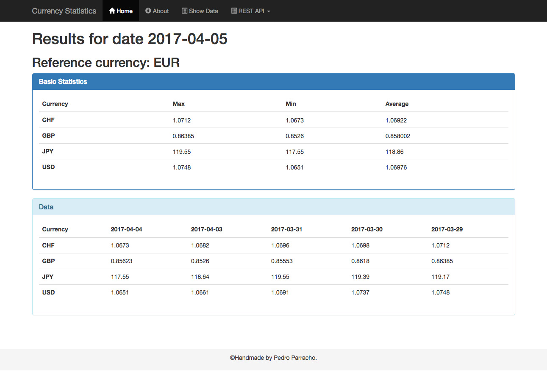547x392 pixels.
Task: Click the Basic Statistics panel header
Action: click(x=63, y=81)
